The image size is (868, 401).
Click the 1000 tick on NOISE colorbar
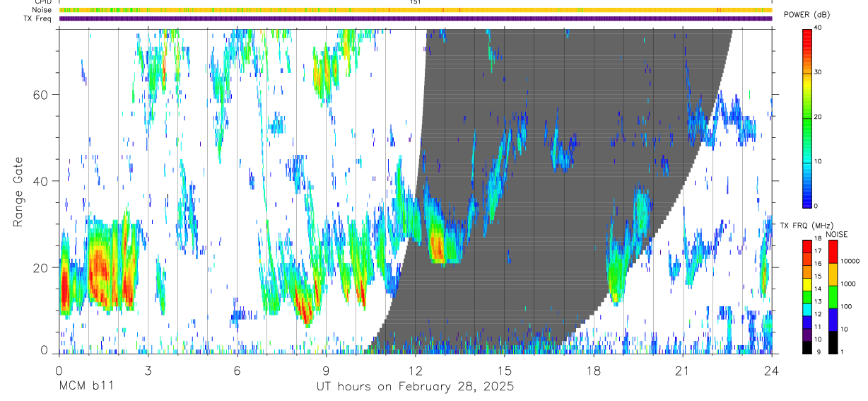(849, 283)
